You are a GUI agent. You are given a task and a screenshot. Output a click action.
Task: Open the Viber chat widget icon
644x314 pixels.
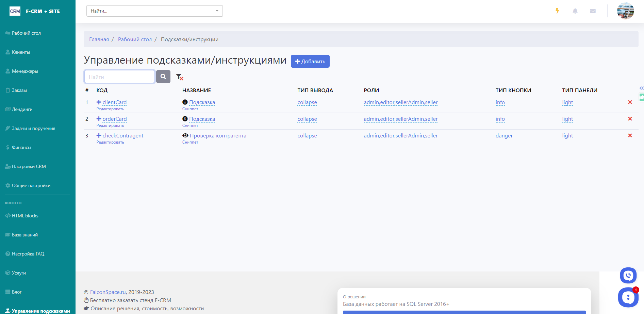(x=628, y=275)
